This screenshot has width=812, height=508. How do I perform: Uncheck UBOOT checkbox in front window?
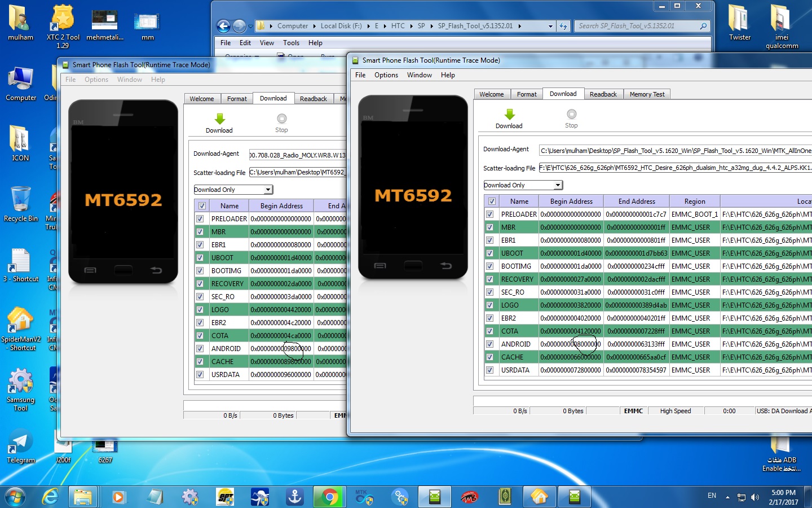tap(490, 253)
